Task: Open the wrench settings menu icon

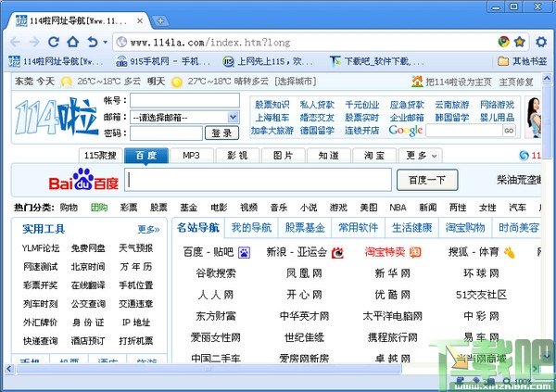Action: pos(541,42)
